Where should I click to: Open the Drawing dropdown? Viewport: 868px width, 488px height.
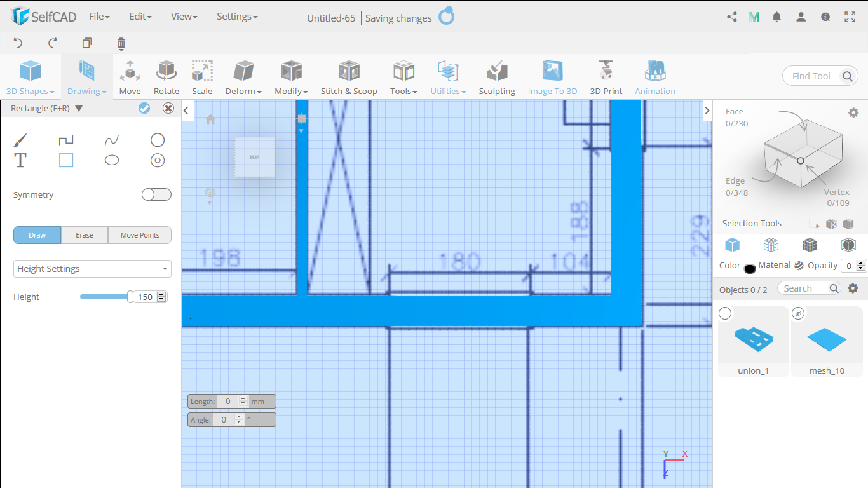pyautogui.click(x=87, y=78)
